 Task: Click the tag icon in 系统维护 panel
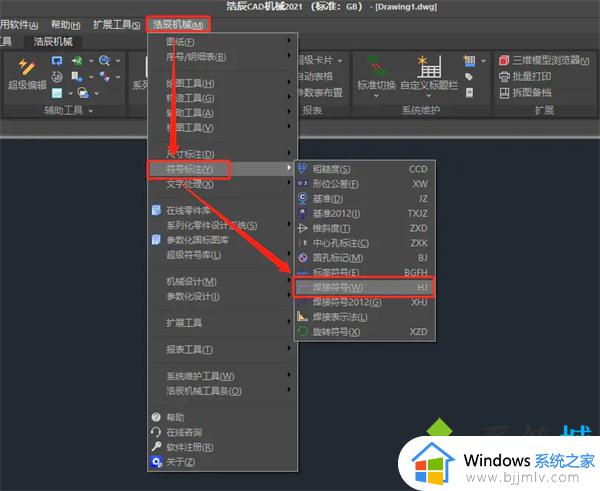(469, 77)
